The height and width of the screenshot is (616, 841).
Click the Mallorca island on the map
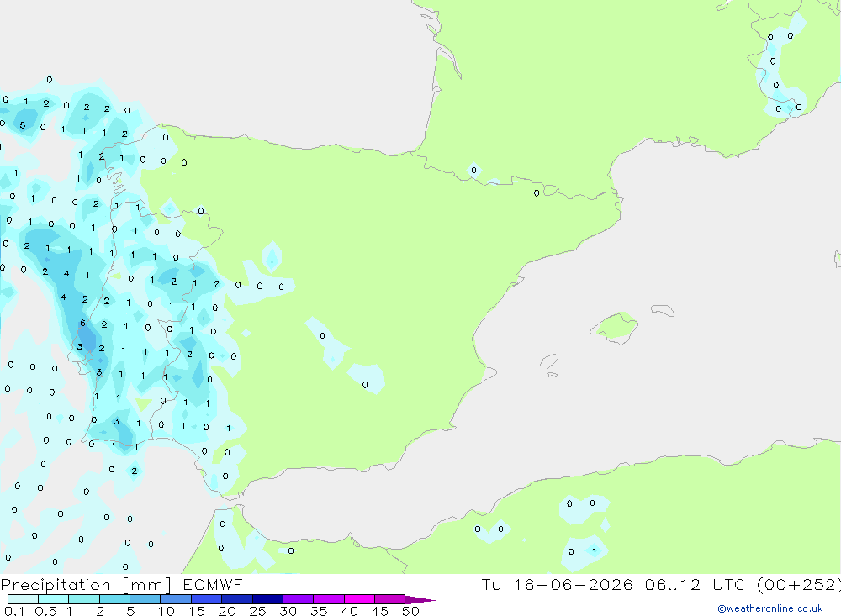click(616, 327)
